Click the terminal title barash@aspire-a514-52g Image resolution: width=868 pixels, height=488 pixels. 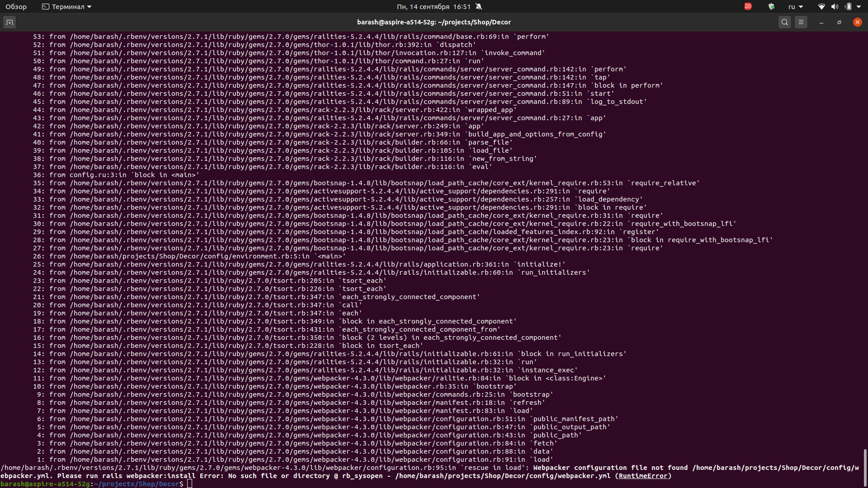click(434, 22)
